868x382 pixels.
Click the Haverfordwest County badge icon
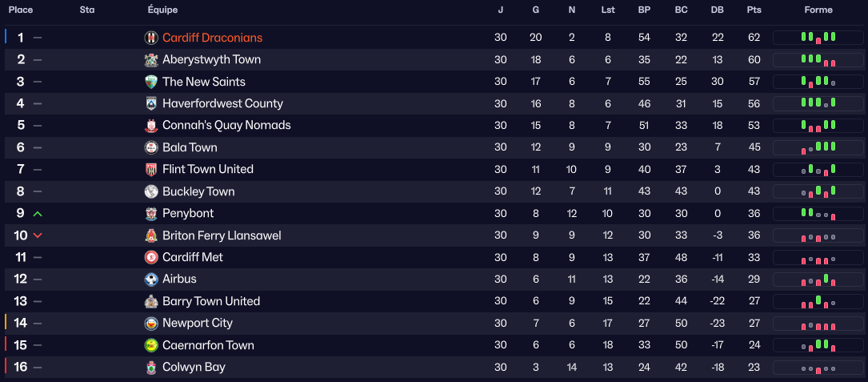(151, 103)
